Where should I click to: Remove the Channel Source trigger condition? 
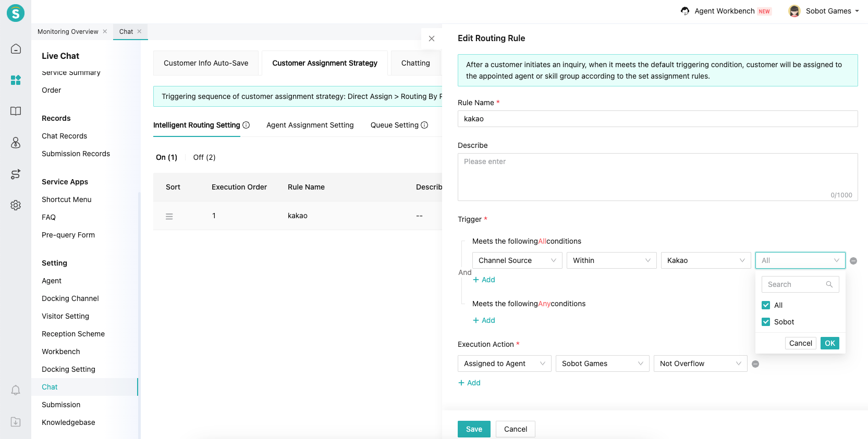pos(853,261)
